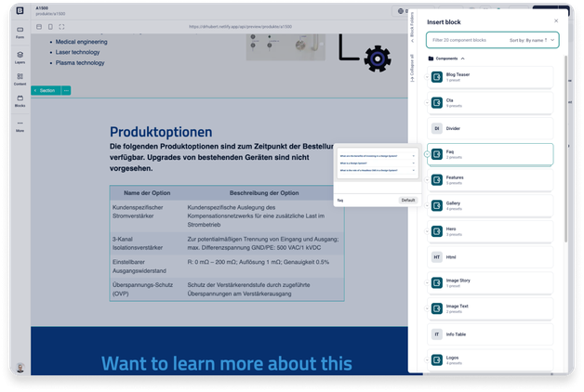
Task: Switch to desktop preview mode icon
Action: (x=39, y=27)
